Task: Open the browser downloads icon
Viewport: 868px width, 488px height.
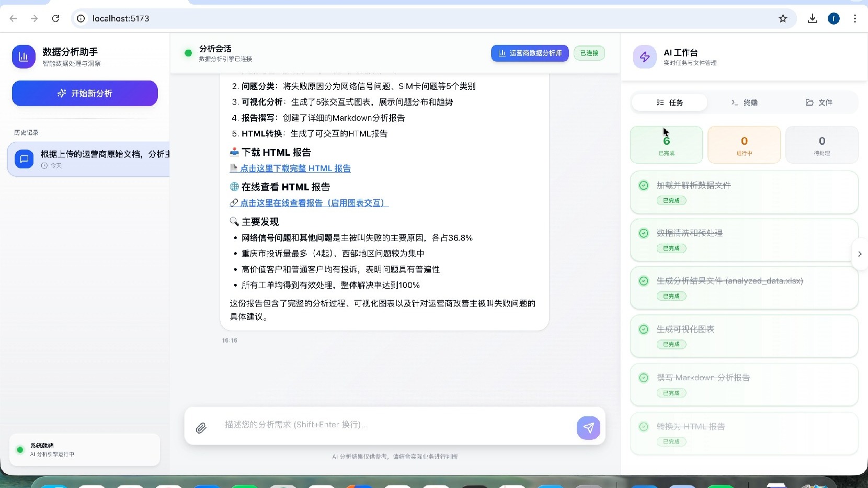Action: (x=812, y=18)
